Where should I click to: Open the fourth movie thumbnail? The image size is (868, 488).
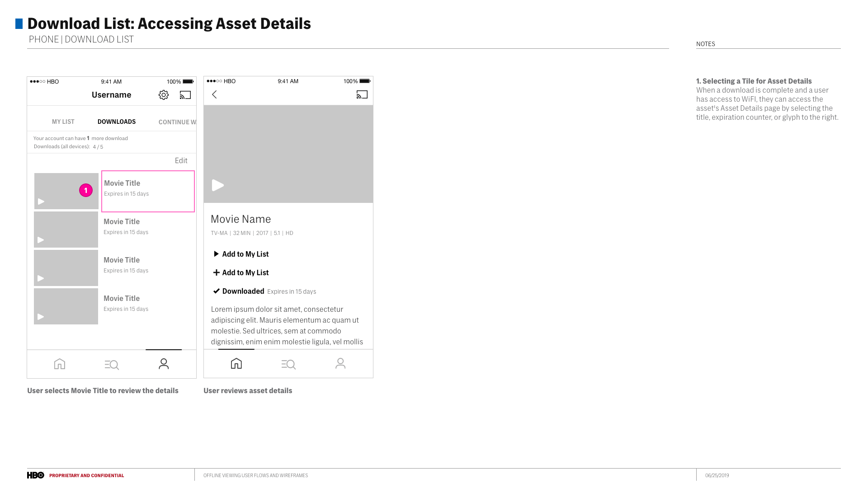[66, 306]
